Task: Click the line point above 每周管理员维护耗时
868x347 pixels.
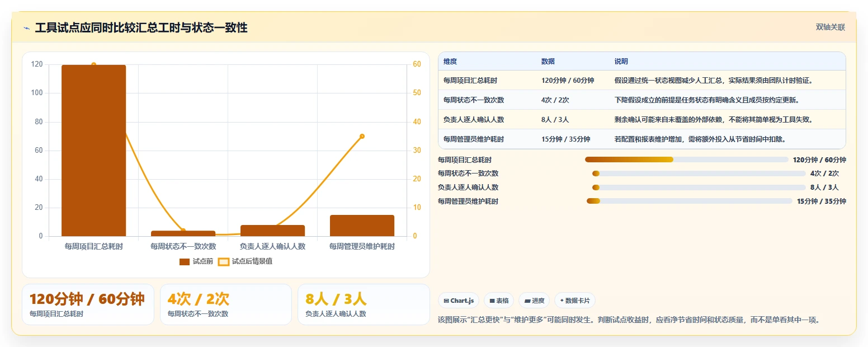Action: [362, 136]
